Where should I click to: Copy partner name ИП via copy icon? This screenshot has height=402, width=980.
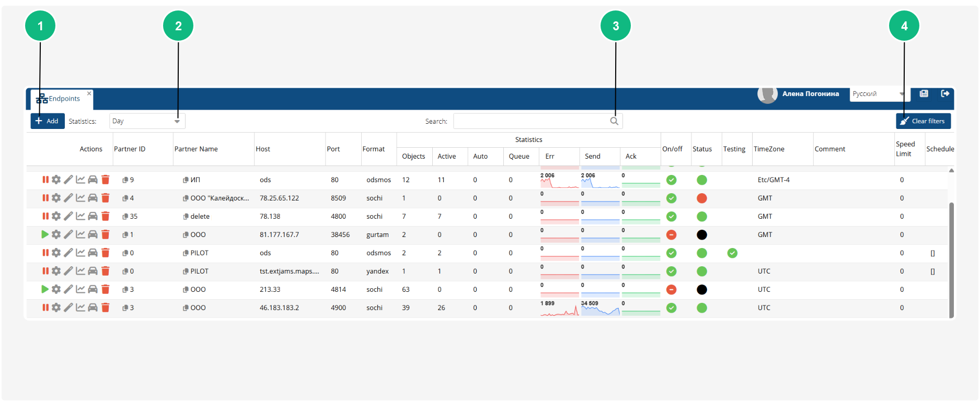(186, 180)
